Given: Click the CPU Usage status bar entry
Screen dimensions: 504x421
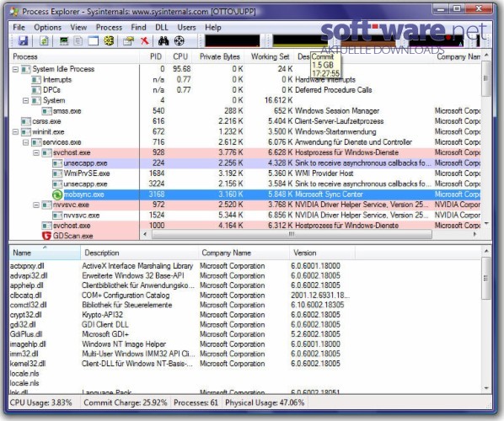Looking at the screenshot, I should [x=40, y=402].
